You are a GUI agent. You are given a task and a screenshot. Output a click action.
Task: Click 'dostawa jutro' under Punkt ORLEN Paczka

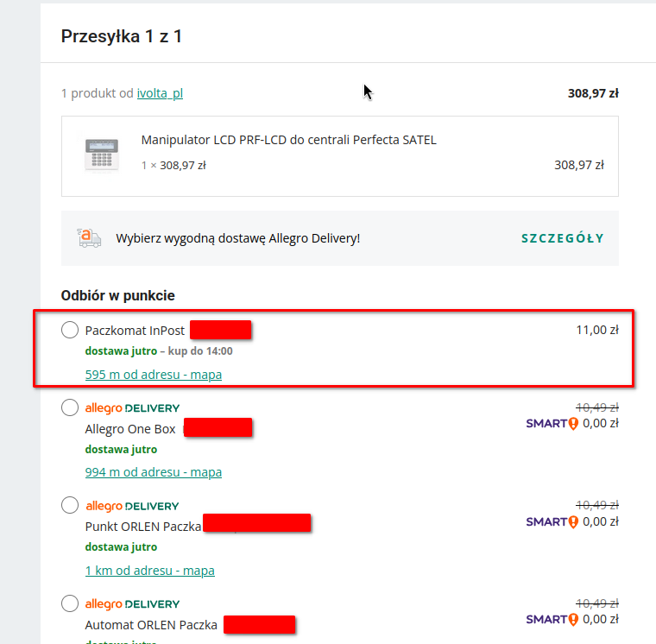122,547
